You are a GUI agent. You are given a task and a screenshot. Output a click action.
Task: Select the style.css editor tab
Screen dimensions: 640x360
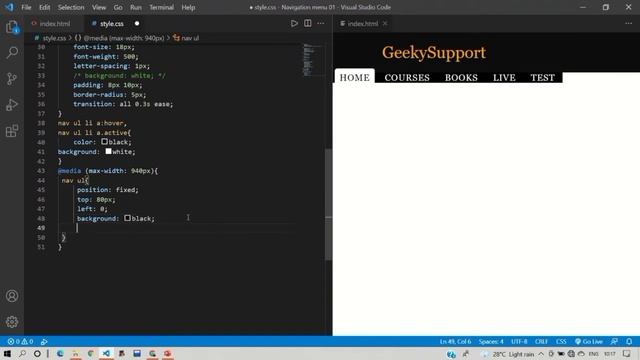tap(111, 24)
